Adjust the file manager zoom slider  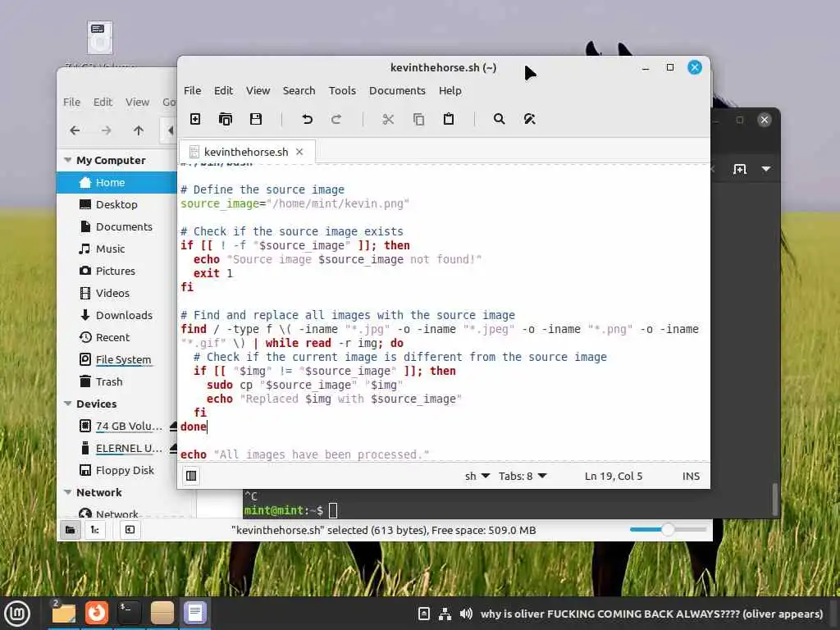click(668, 529)
